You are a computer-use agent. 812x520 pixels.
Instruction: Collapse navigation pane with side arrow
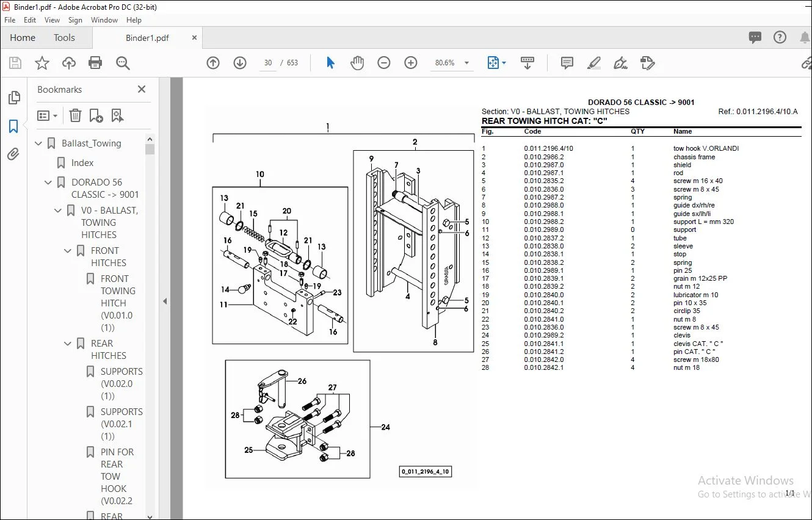(164, 301)
